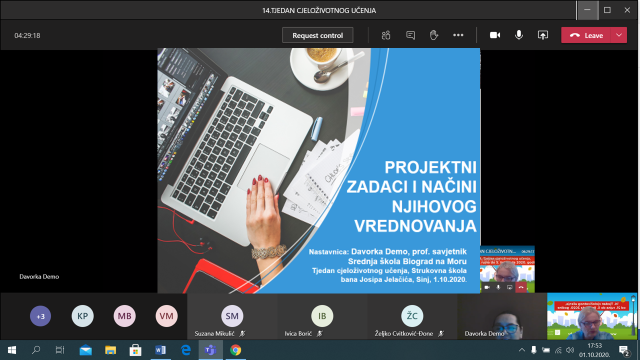The height and width of the screenshot is (360, 640).
Task: Show the meeting participants panel
Action: [386, 35]
